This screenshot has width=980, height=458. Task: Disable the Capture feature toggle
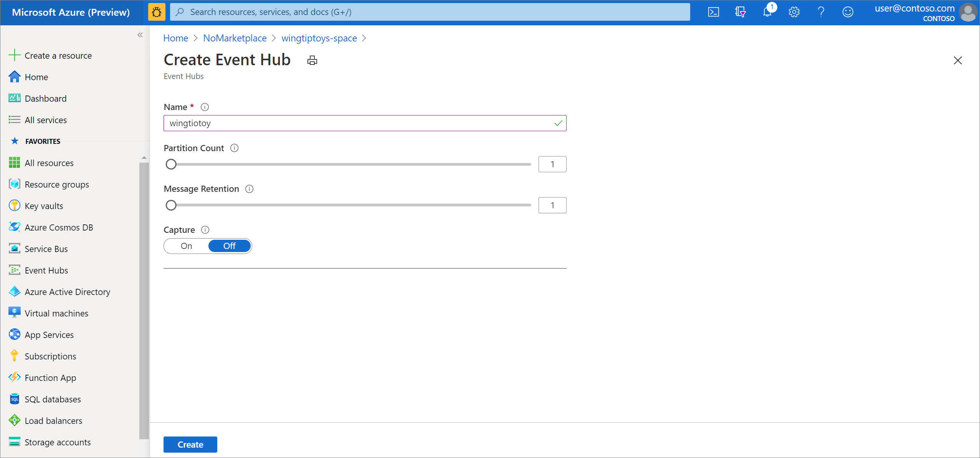pos(230,245)
